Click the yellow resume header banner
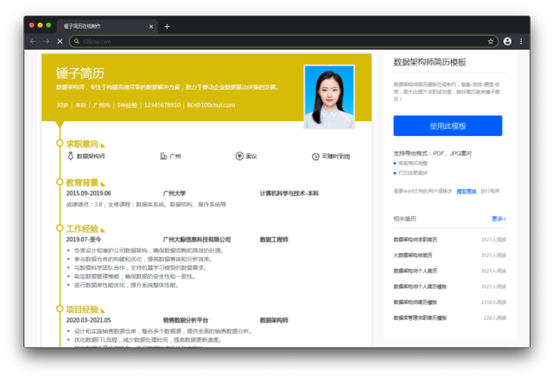The width and height of the screenshot is (554, 379). click(207, 87)
